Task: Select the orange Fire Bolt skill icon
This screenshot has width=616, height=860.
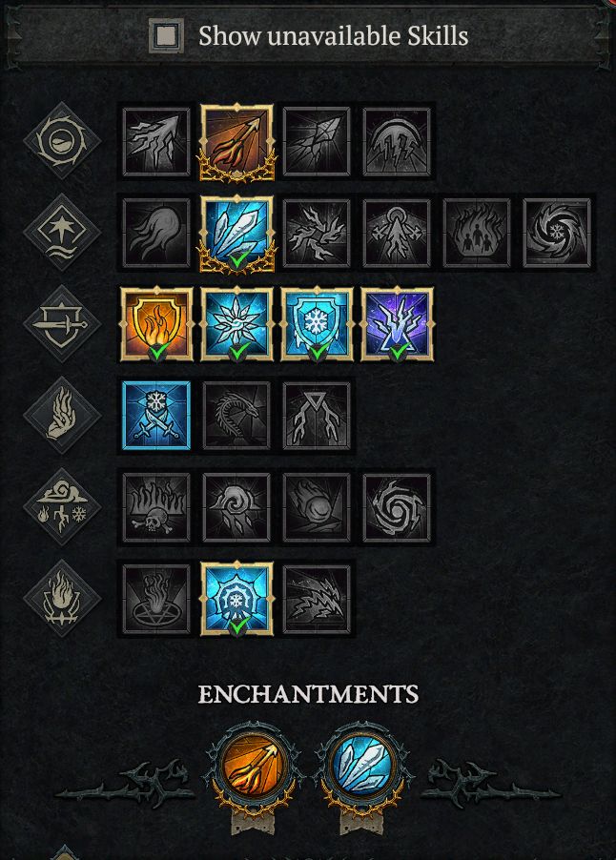Action: (236, 142)
